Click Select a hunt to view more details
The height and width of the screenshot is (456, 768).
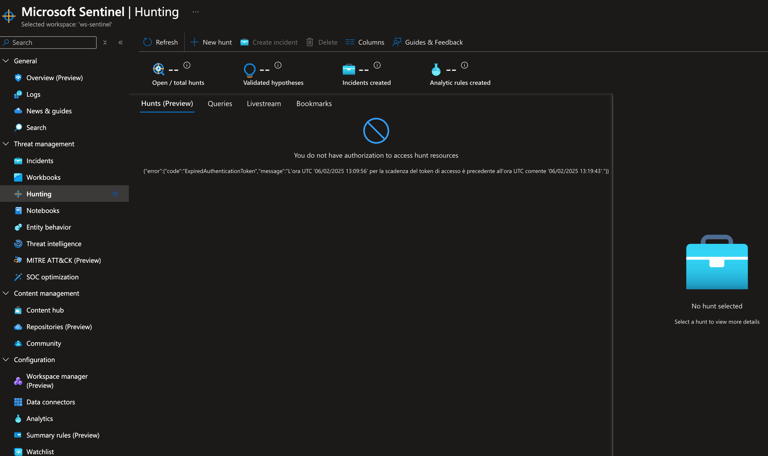coord(717,322)
